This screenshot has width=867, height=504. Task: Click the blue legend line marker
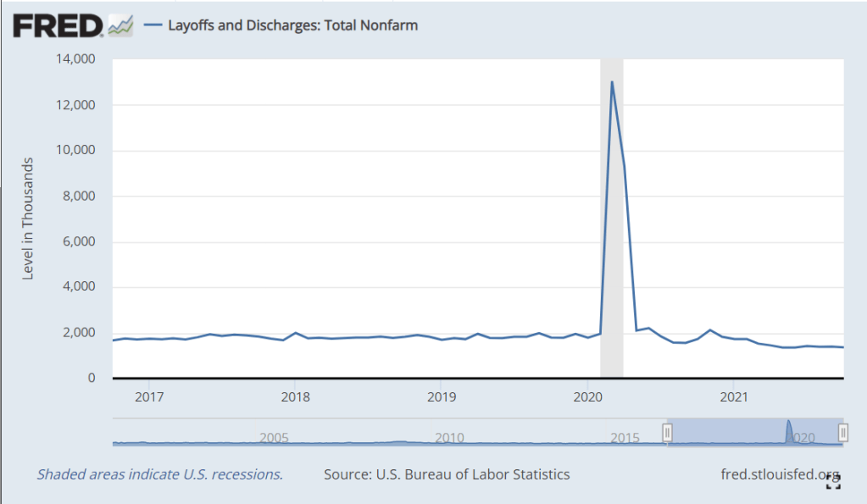tap(153, 25)
